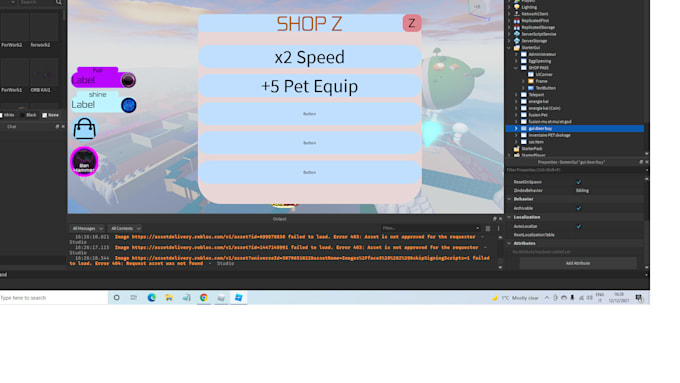Expand the selected gui door buy node
Screen dimensions: 680x383
pos(516,128)
